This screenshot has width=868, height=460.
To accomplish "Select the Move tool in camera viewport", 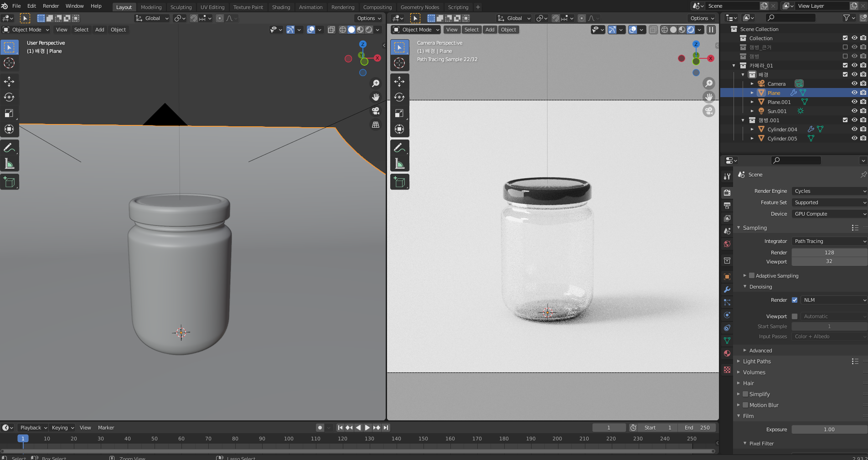I will 399,82.
